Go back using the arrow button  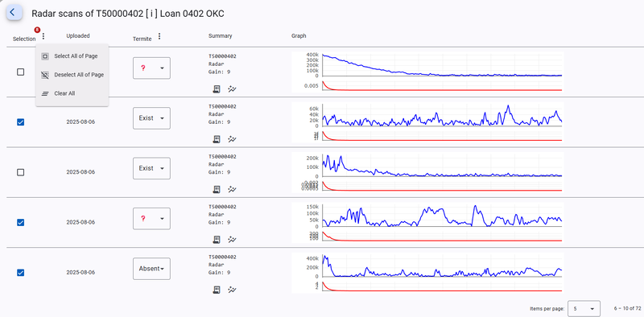[x=14, y=12]
